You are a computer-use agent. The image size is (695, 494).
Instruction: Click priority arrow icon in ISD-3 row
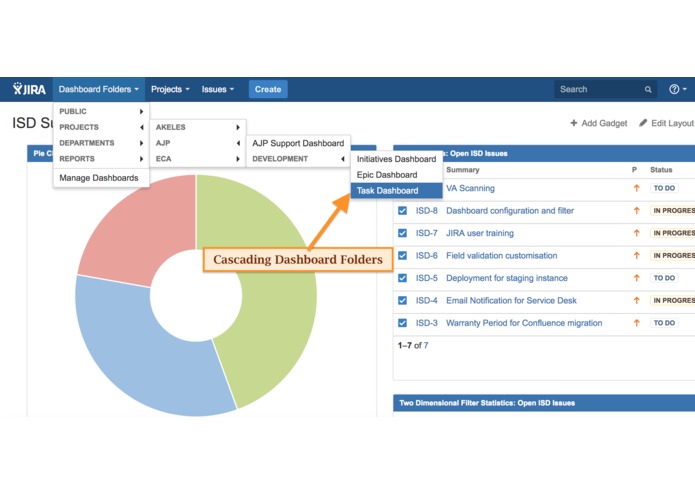[x=636, y=323]
